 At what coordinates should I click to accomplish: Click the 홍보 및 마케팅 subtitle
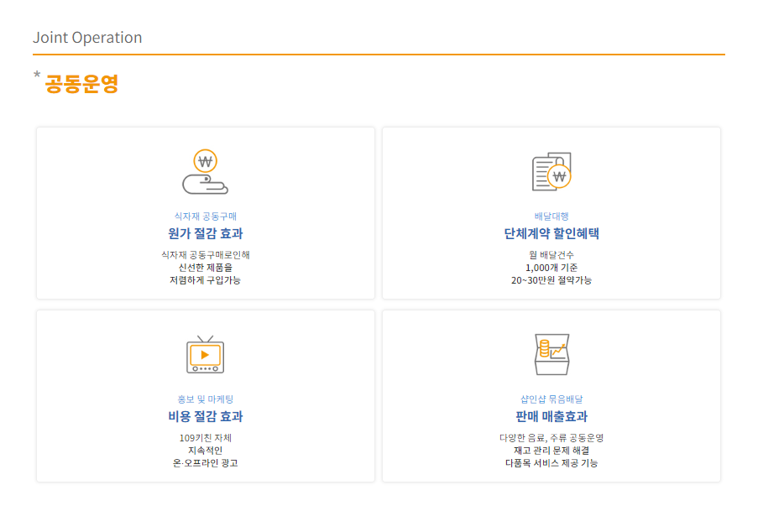click(x=206, y=399)
